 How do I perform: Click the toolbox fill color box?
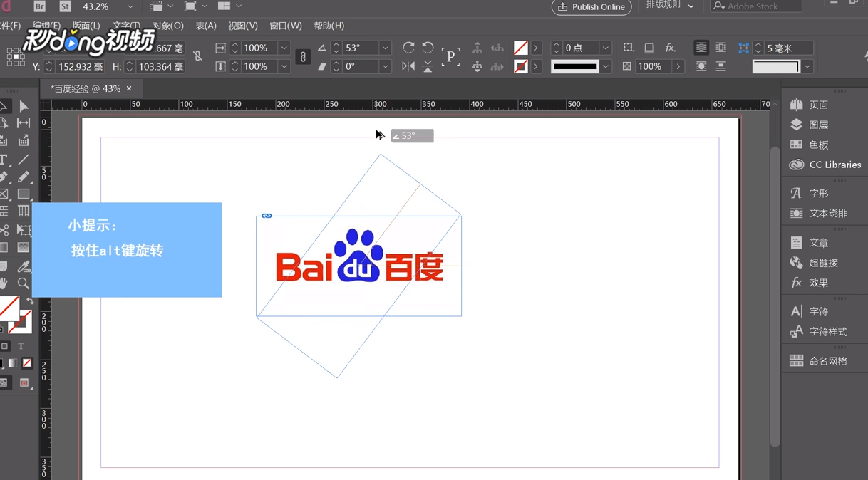(x=9, y=308)
